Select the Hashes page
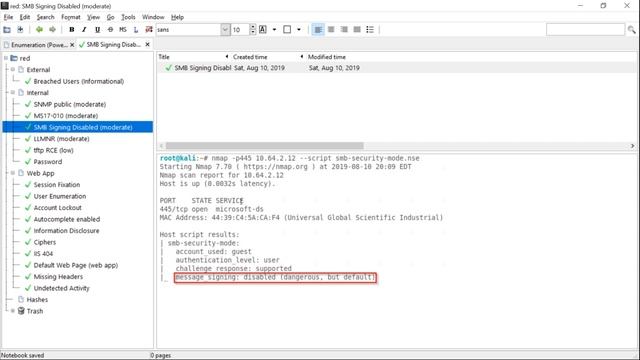Image resolution: width=640 pixels, height=360 pixels. point(37,300)
